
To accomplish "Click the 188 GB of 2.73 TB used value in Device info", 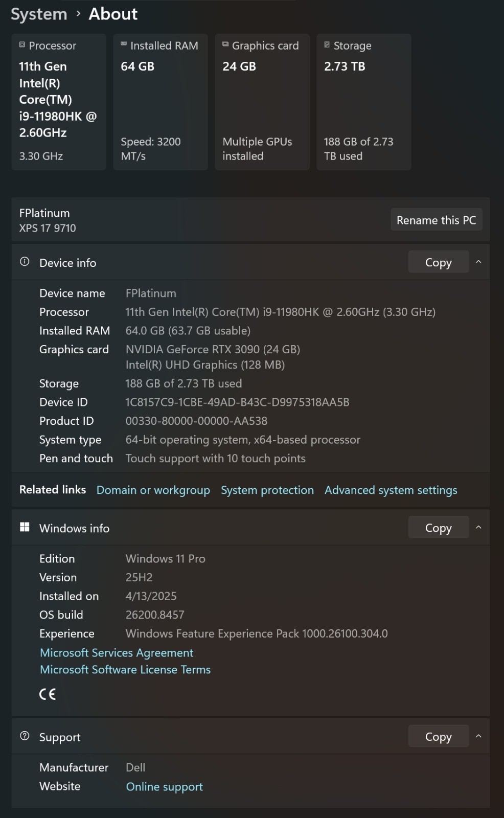I will click(184, 383).
